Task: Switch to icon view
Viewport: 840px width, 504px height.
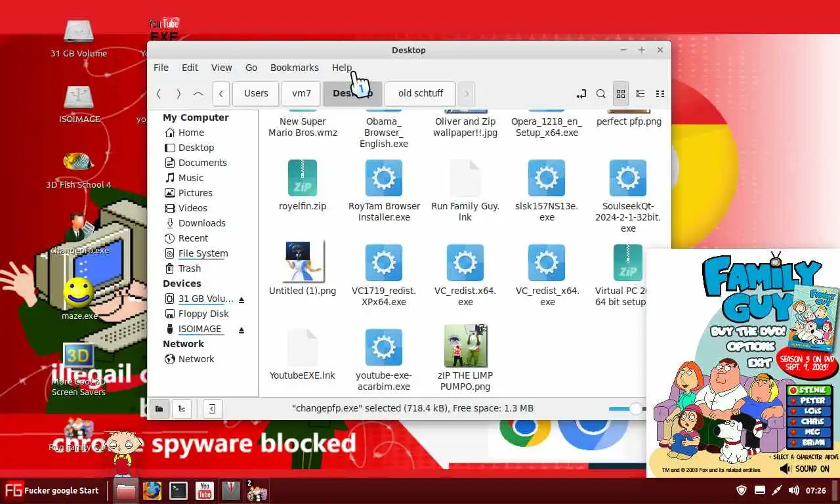Action: pos(621,94)
